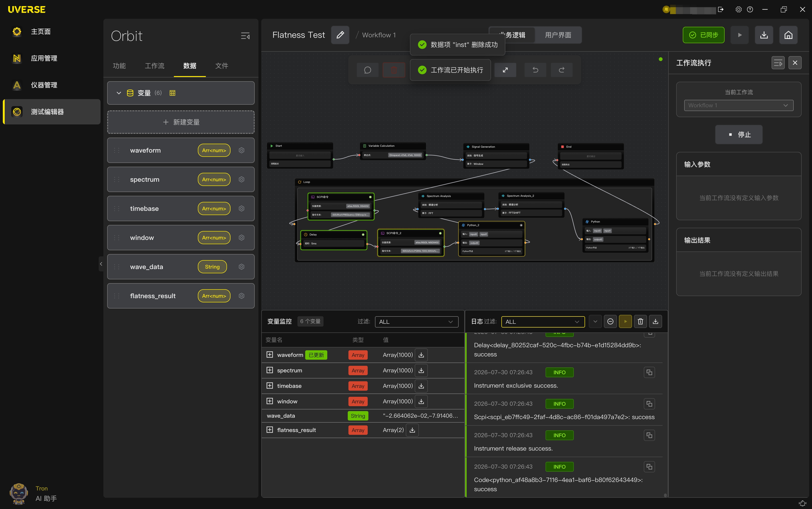Open application settings gear in title bar

[x=739, y=9]
